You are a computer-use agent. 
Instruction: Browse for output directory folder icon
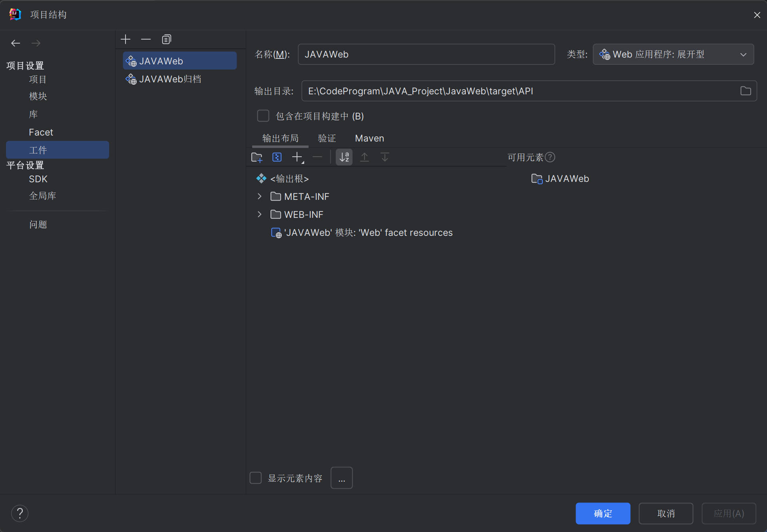(x=745, y=91)
